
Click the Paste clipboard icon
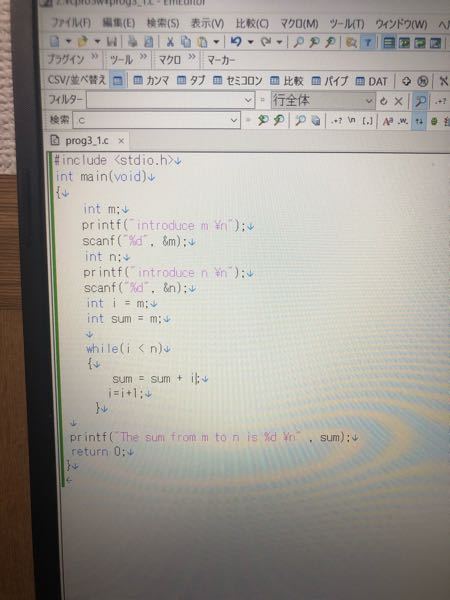tap(202, 42)
